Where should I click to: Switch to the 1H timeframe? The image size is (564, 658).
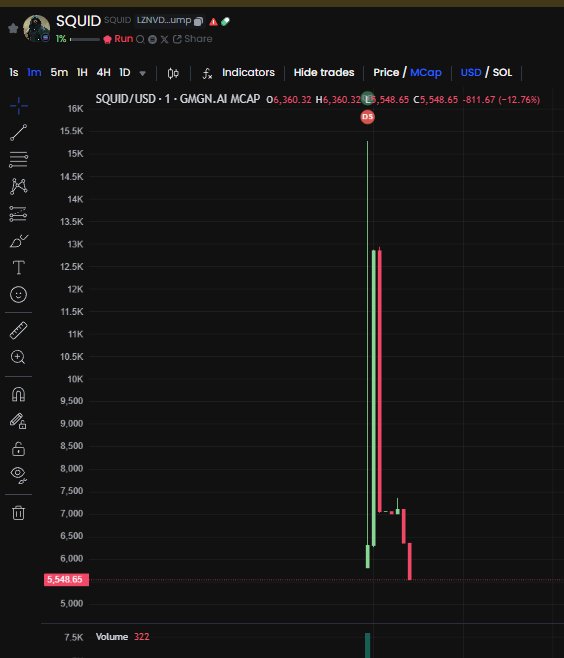[82, 73]
